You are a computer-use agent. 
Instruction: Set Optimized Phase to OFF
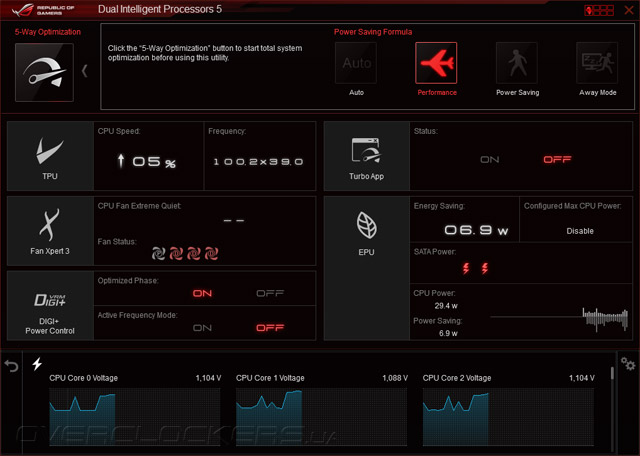pos(270,293)
